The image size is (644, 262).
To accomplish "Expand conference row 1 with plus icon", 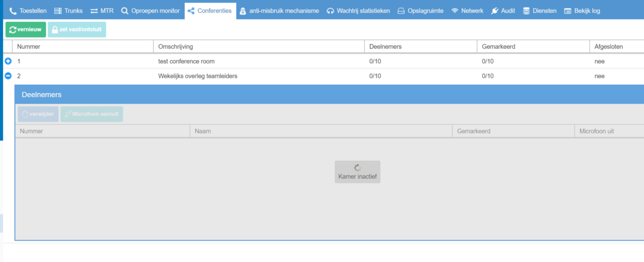I will pyautogui.click(x=8, y=62).
